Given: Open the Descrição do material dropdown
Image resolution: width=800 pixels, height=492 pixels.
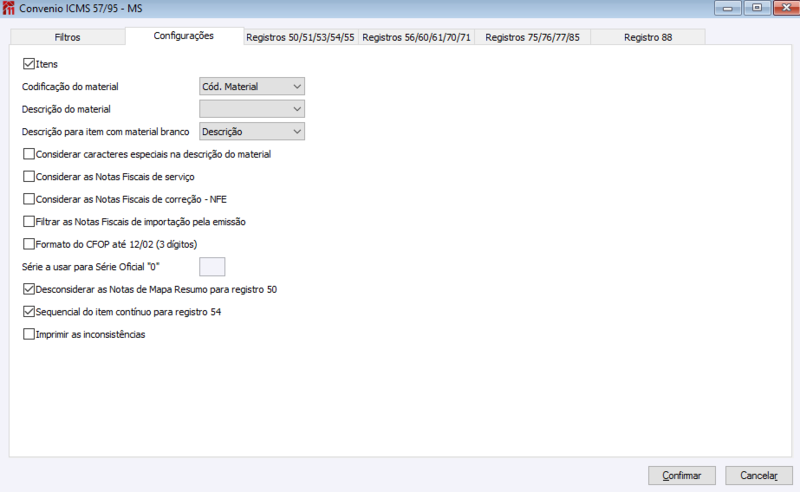Looking at the screenshot, I should [252, 109].
